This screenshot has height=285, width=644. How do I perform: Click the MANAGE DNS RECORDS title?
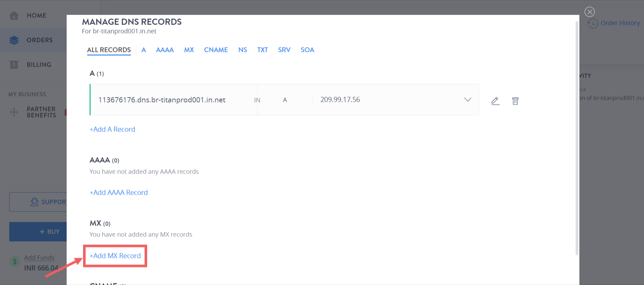[132, 22]
